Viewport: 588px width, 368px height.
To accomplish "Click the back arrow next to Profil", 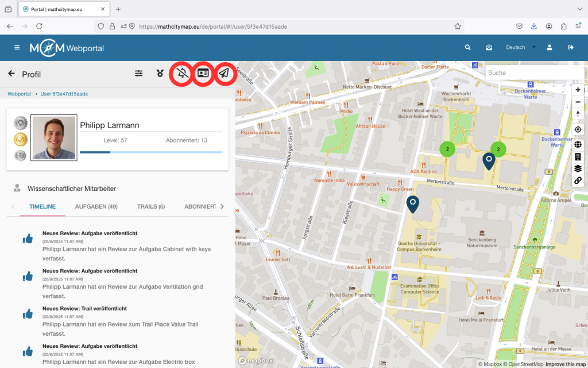I will (x=11, y=74).
